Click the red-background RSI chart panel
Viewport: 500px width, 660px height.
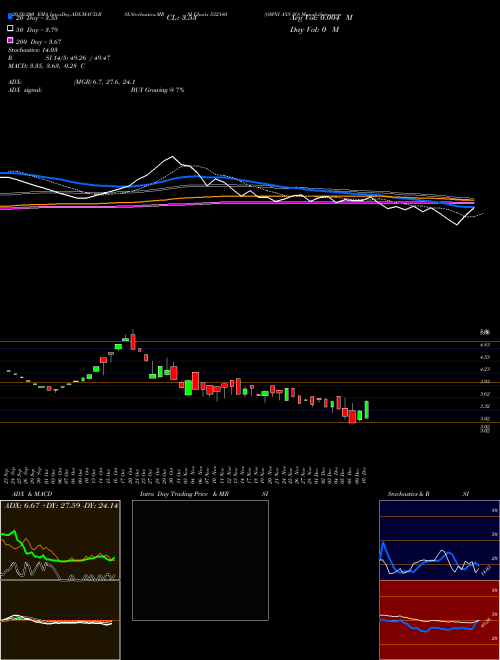(439, 620)
